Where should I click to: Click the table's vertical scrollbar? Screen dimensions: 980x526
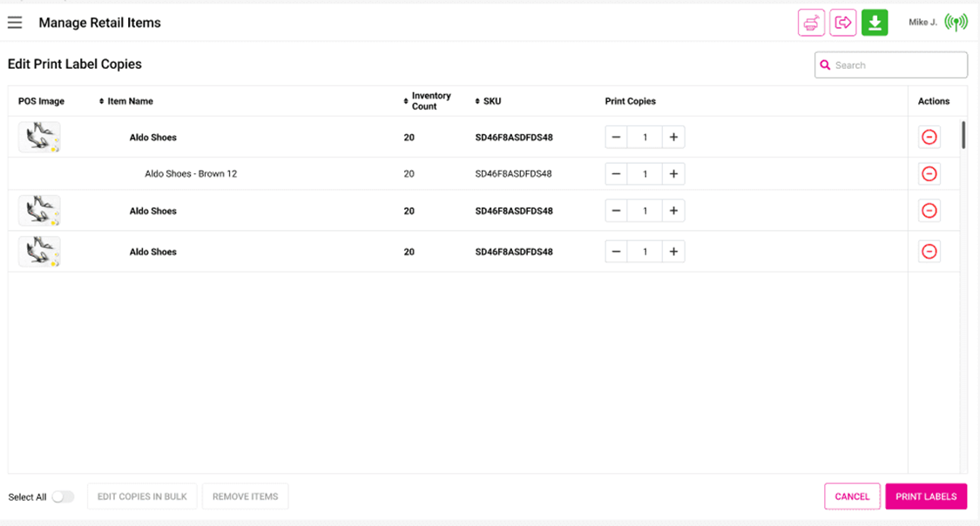[x=963, y=136]
